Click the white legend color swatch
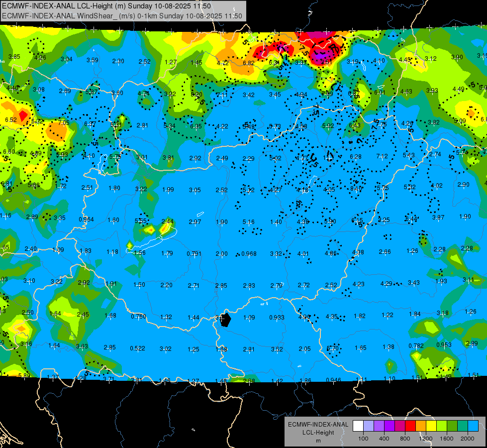Image resolution: width=487 pixels, height=448 pixels. [x=358, y=426]
